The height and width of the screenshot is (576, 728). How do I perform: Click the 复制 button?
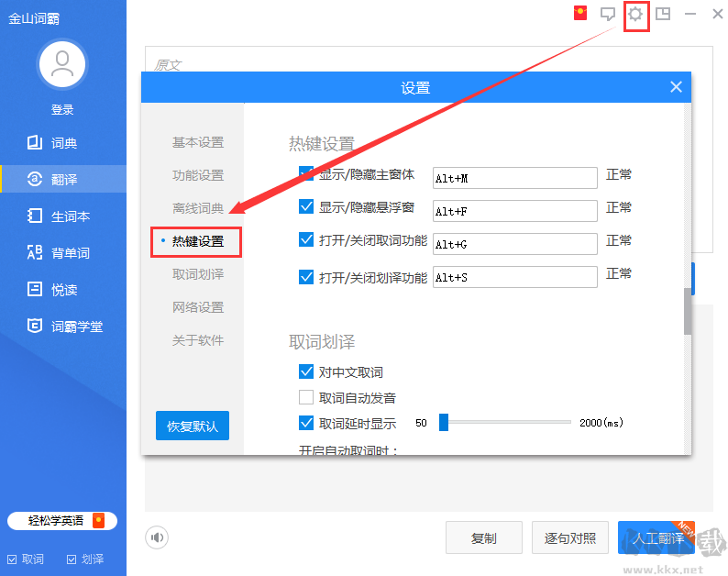click(484, 537)
